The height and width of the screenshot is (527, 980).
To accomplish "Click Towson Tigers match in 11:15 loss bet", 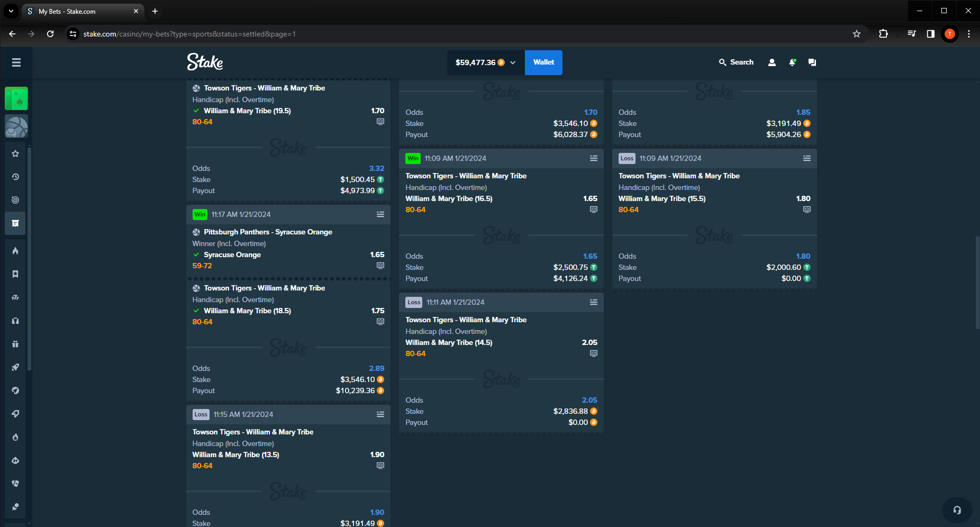I will pyautogui.click(x=253, y=432).
